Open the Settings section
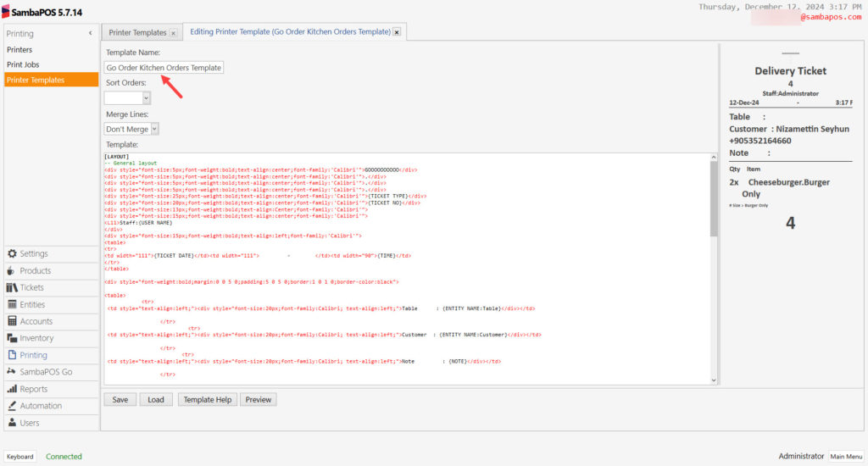 51,253
